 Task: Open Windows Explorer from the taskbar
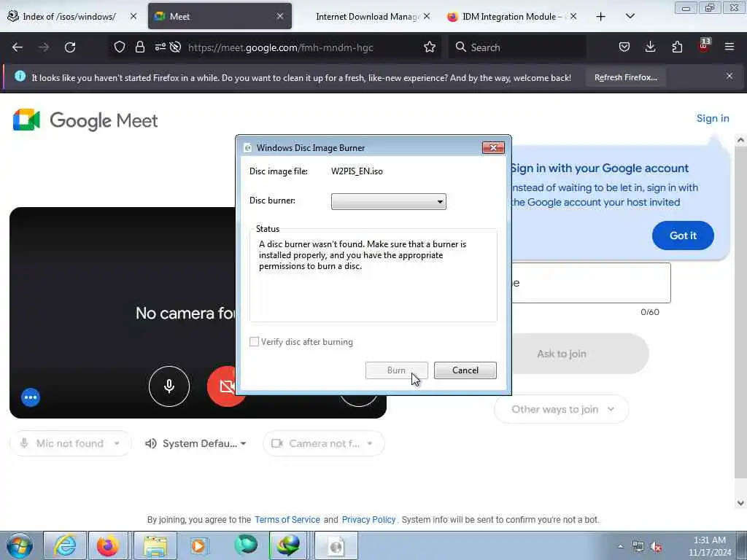(x=155, y=545)
